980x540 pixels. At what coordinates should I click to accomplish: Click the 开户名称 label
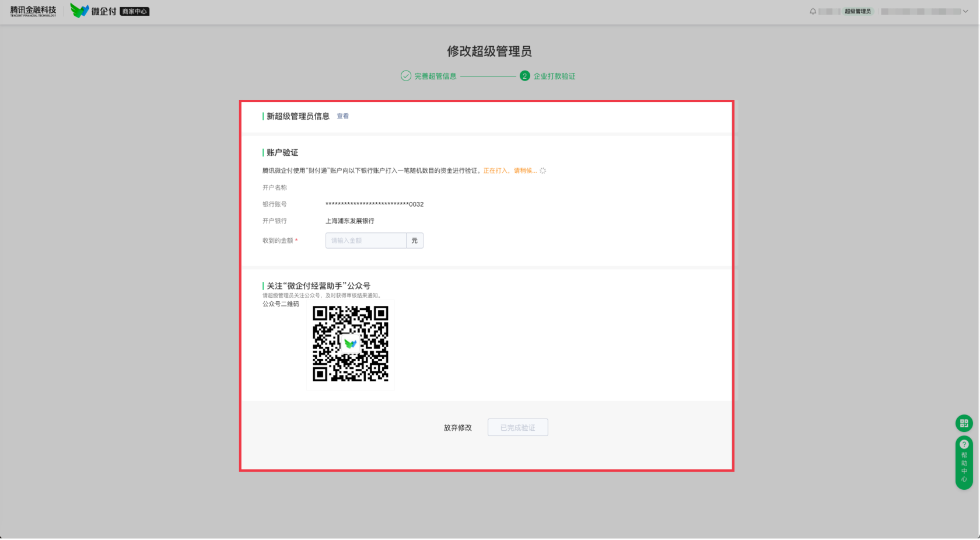(275, 187)
